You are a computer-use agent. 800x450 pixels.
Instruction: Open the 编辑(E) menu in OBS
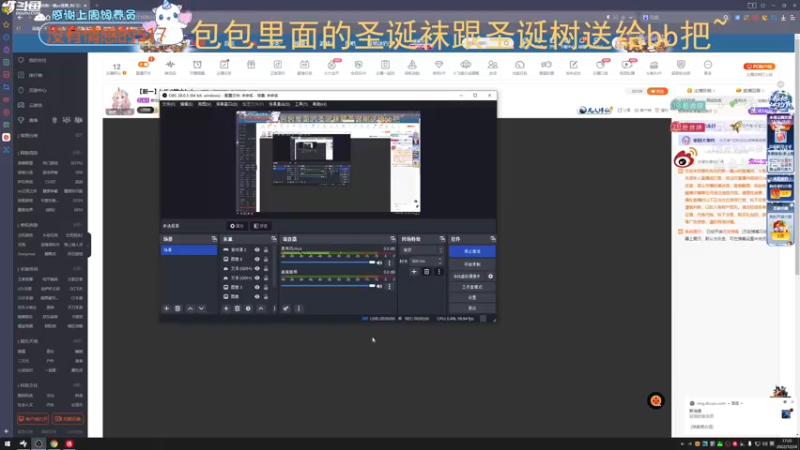(186, 104)
